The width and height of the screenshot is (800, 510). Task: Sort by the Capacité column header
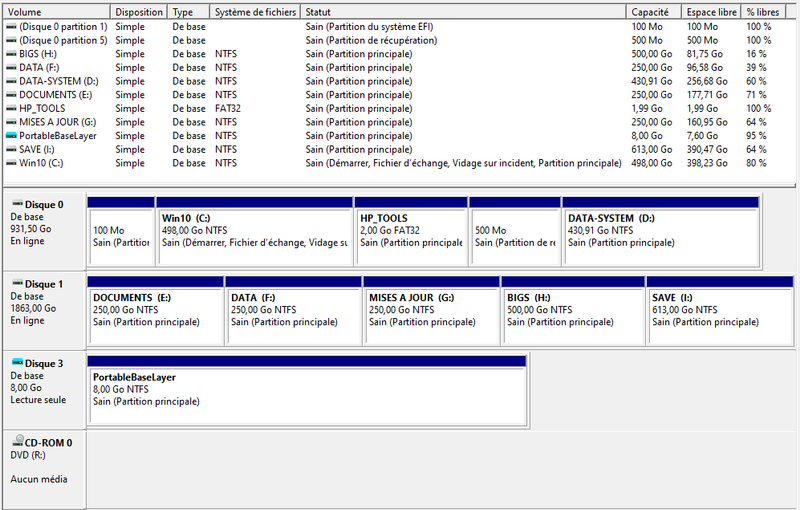coord(650,12)
